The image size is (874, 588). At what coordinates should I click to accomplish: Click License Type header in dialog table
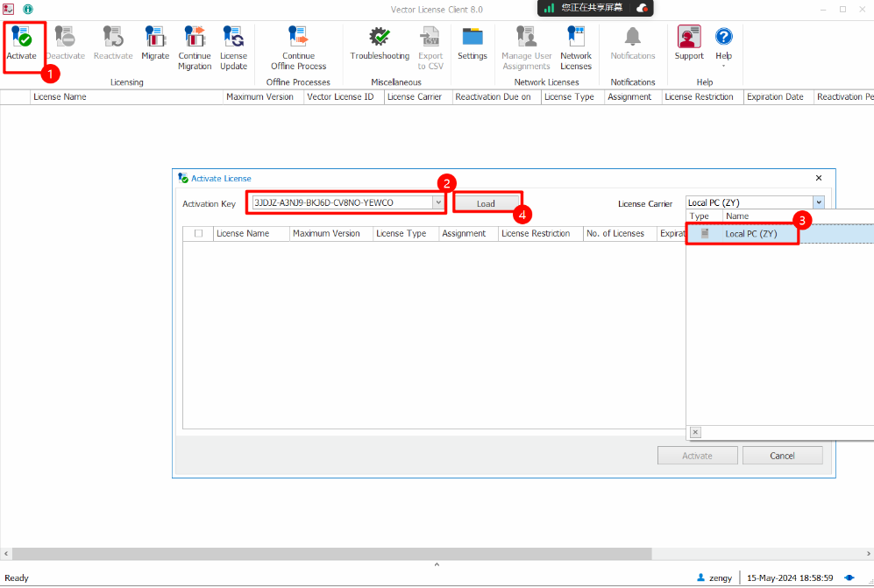406,233
